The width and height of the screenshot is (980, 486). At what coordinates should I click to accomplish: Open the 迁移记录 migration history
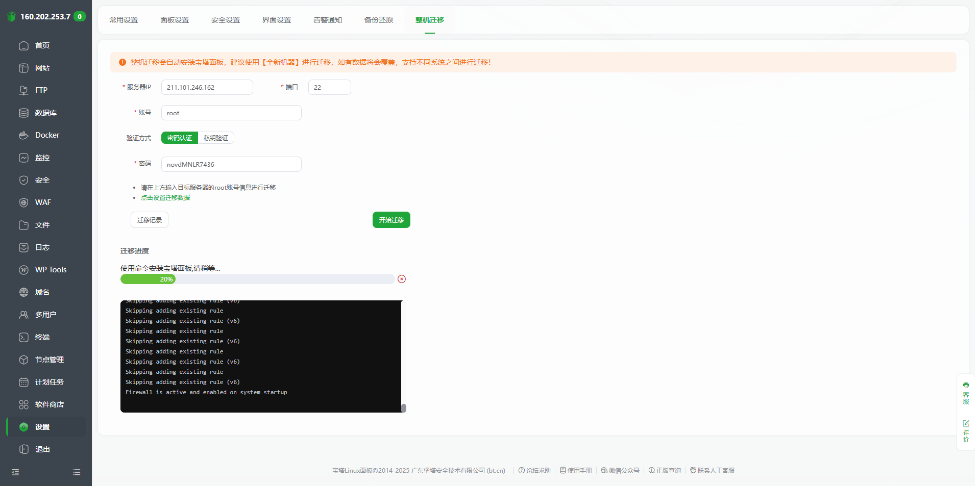149,220
